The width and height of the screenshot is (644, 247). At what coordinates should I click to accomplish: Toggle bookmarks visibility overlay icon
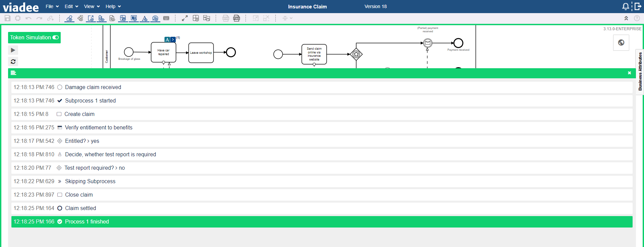tap(134, 18)
